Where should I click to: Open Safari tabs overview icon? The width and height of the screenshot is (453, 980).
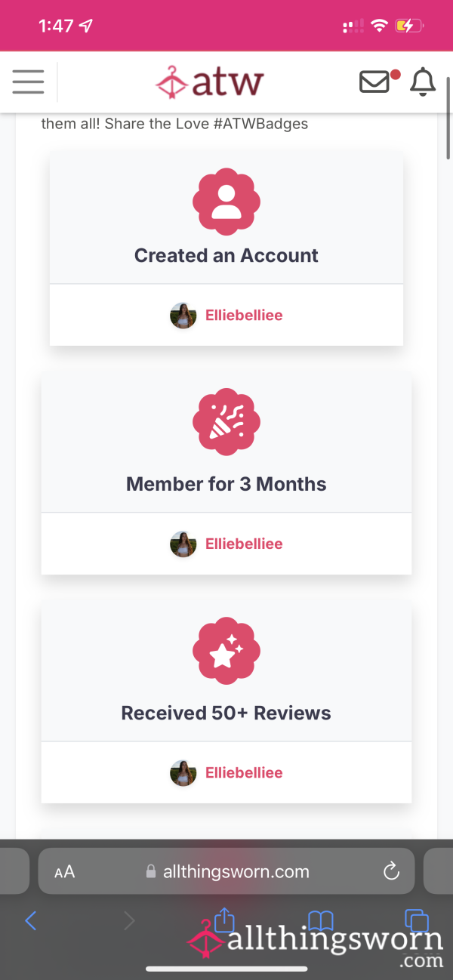[x=417, y=920]
